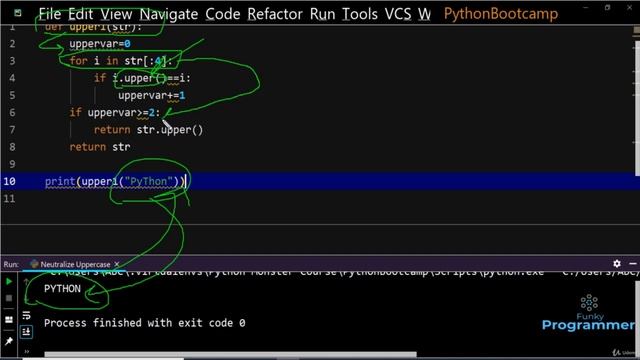The width and height of the screenshot is (640, 360).
Task: Open the View menu
Action: (x=116, y=14)
